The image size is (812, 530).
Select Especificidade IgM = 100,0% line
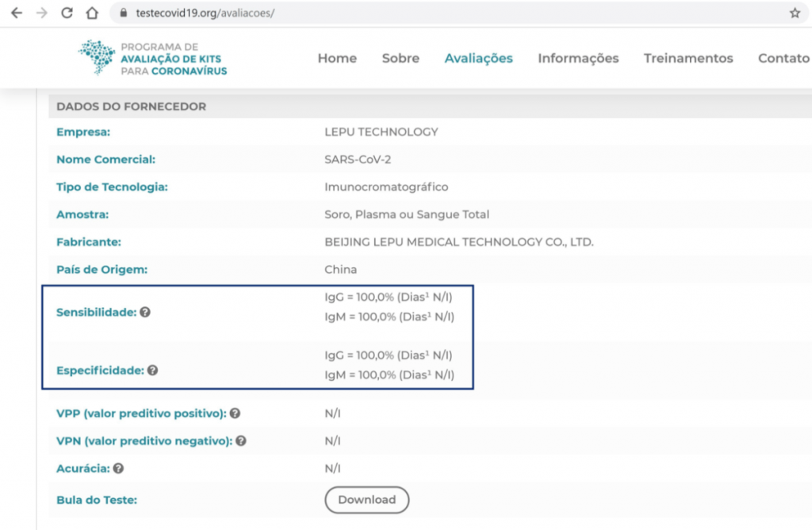pyautogui.click(x=389, y=374)
